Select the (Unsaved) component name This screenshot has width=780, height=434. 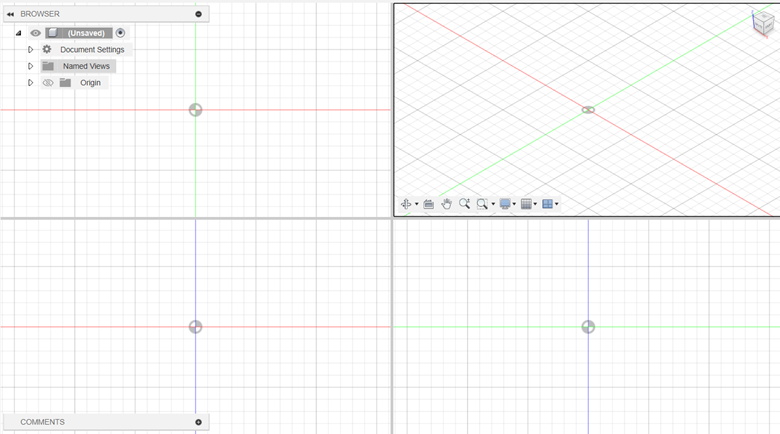coord(87,33)
